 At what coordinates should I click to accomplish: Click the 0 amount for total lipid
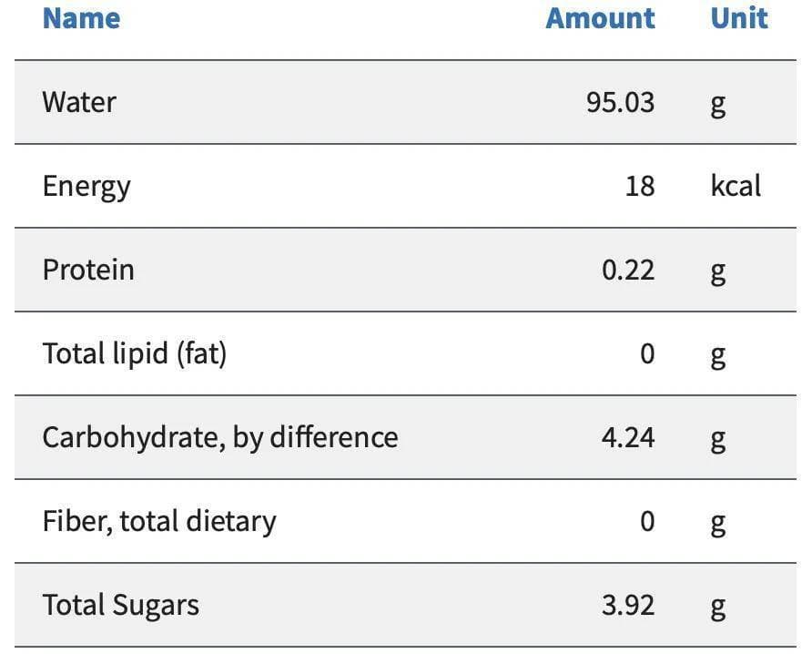click(647, 354)
